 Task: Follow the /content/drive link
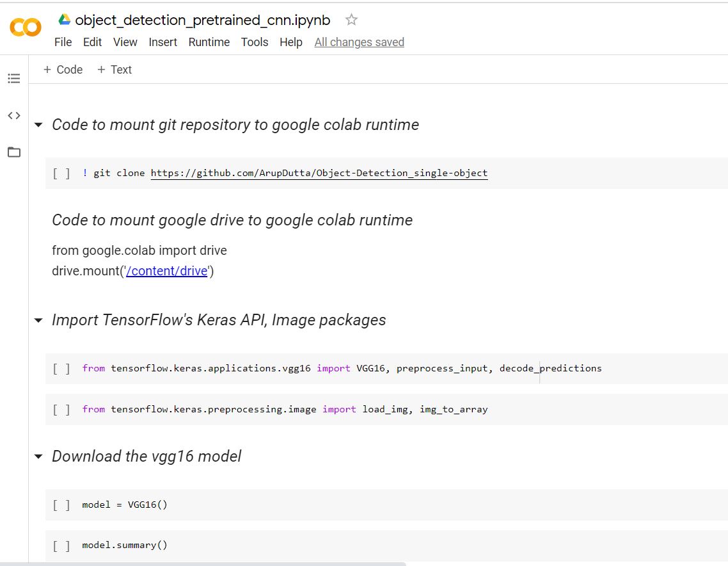coord(167,271)
